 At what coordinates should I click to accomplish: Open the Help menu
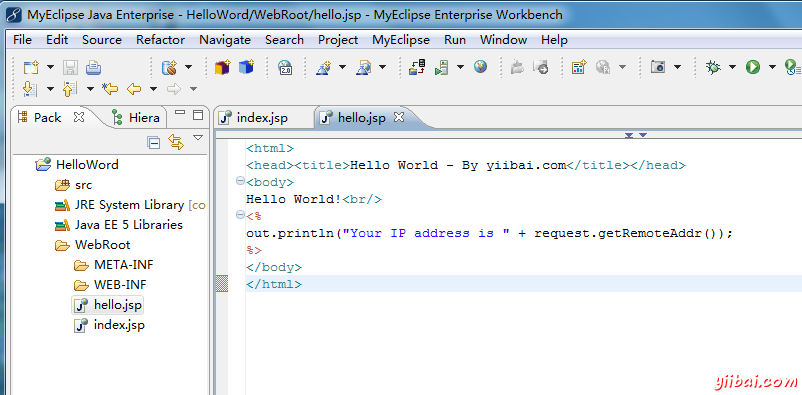pos(554,40)
